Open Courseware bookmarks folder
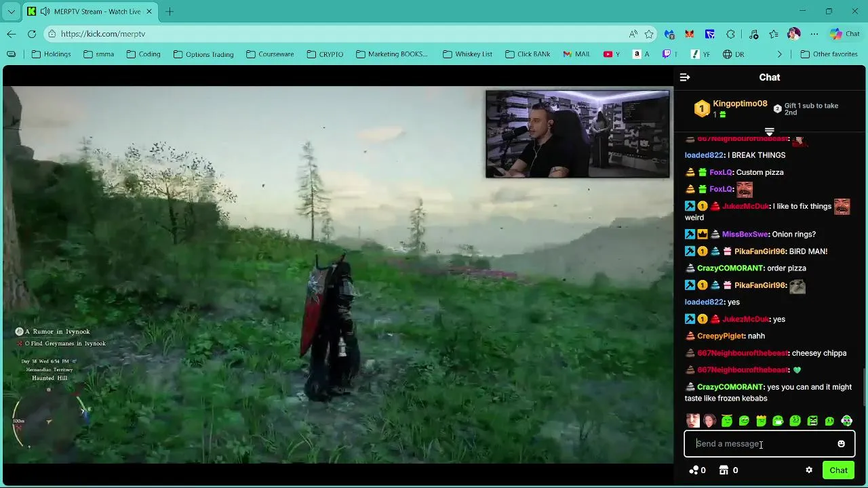Viewport: 868px width, 488px height. click(270, 54)
